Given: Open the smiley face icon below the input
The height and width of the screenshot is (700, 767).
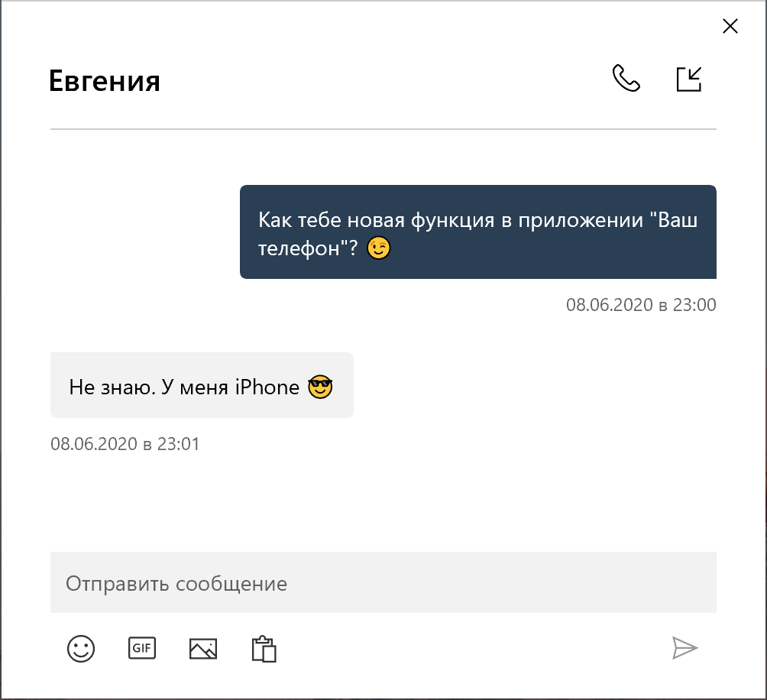Looking at the screenshot, I should [x=81, y=648].
